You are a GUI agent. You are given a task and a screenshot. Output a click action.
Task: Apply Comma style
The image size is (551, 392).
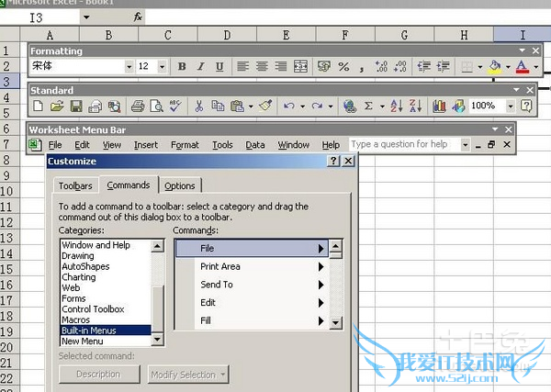(362, 67)
